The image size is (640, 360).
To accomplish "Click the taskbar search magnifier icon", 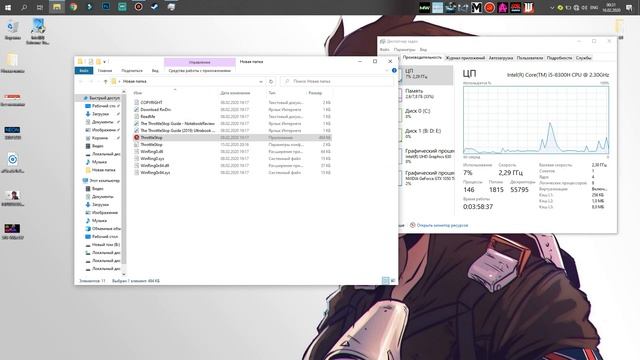I will tap(24, 7).
